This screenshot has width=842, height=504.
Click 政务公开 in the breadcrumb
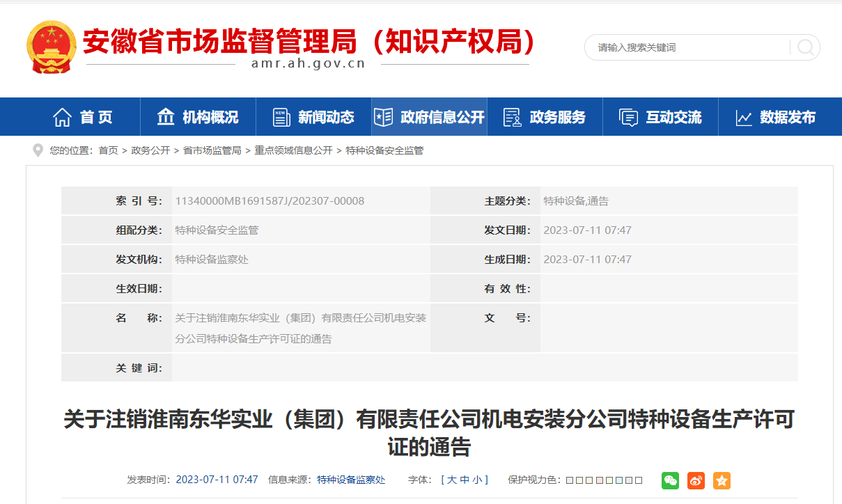(x=150, y=150)
